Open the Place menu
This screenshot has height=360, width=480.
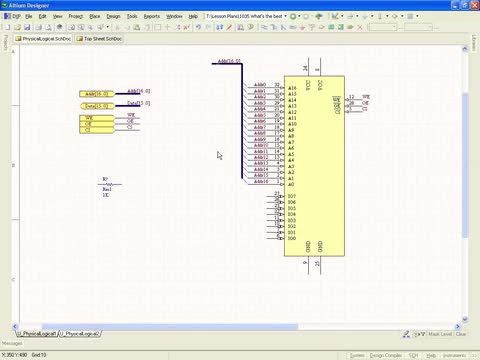click(x=95, y=16)
